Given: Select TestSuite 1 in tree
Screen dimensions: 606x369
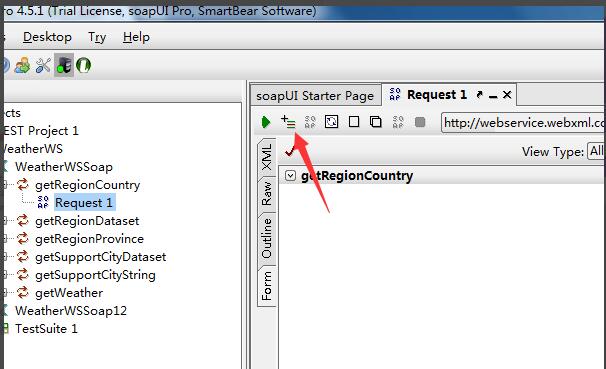Looking at the screenshot, I should pos(46,329).
